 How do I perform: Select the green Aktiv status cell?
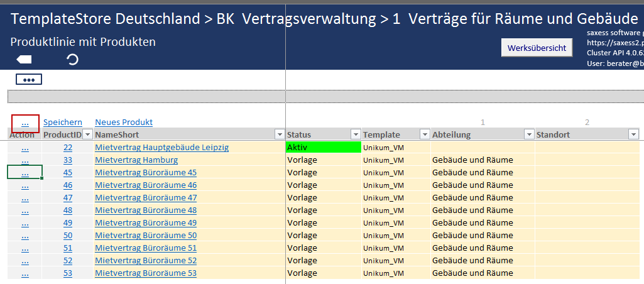pos(323,148)
